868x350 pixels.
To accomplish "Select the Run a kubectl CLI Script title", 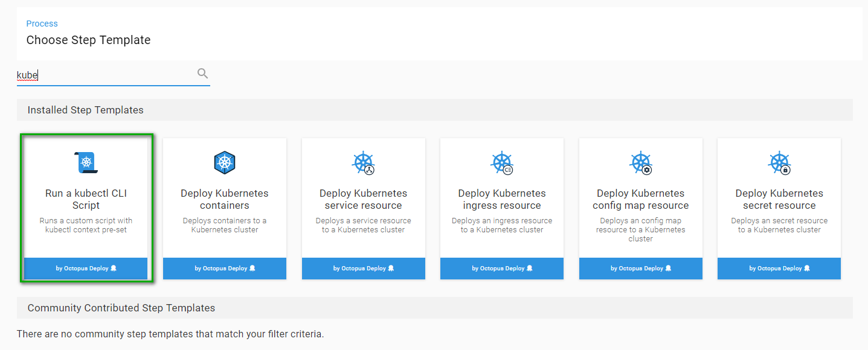I will coord(86,199).
